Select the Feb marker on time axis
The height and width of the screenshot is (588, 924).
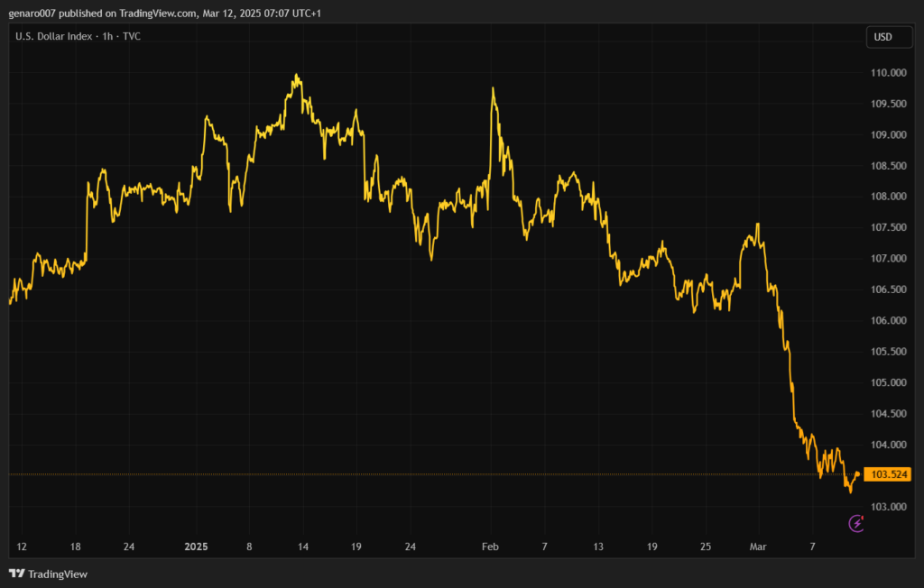(x=490, y=547)
